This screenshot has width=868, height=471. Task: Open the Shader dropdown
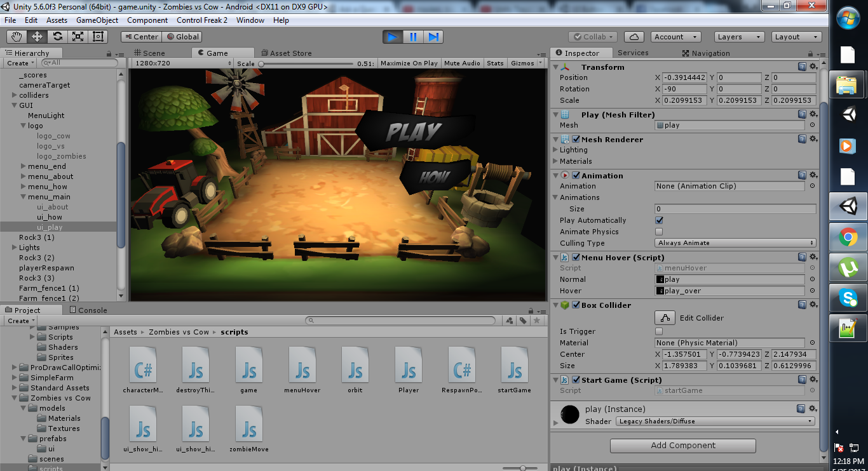click(x=715, y=421)
